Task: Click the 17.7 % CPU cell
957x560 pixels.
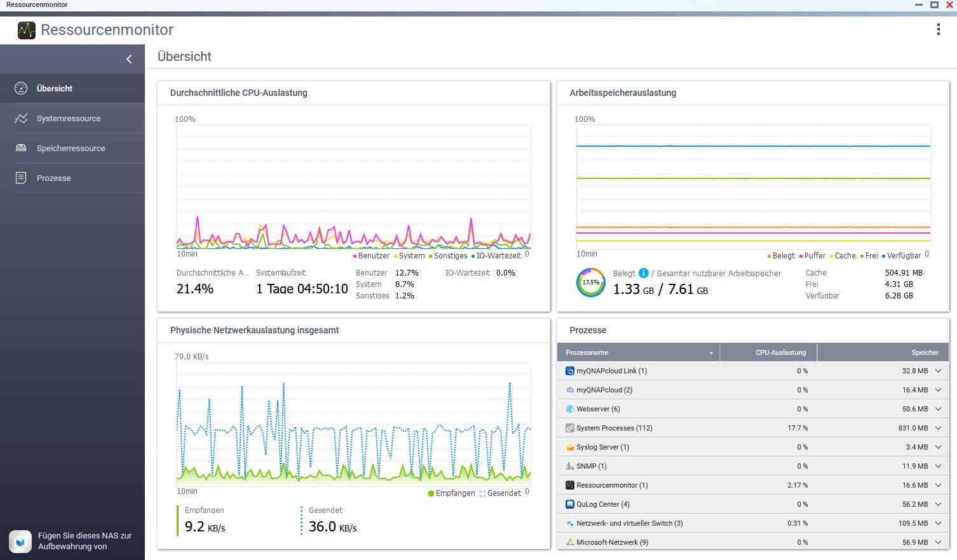Action: (x=797, y=428)
